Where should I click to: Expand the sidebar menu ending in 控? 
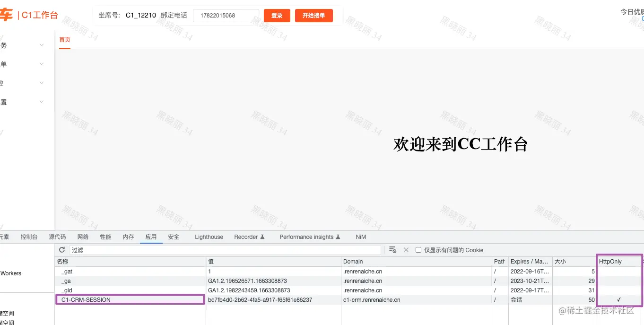pyautogui.click(x=42, y=83)
